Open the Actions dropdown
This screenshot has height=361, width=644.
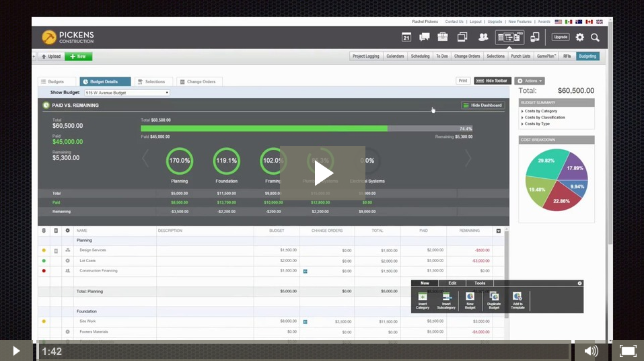coord(530,81)
